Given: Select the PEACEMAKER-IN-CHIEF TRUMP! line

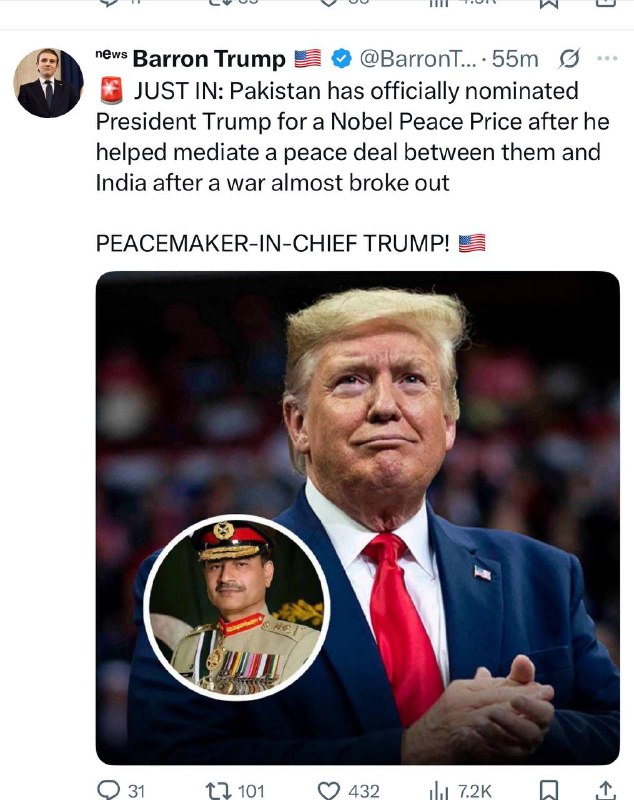Looking at the screenshot, I should pyautogui.click(x=290, y=243).
